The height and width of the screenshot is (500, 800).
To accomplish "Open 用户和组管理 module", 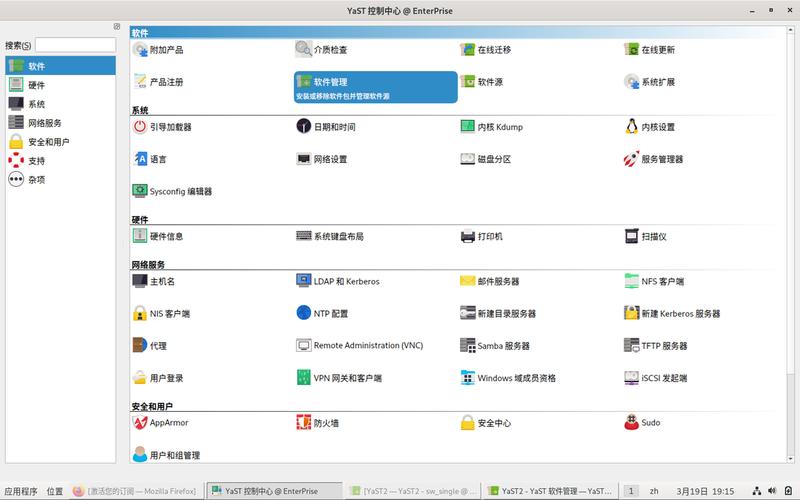I will tap(166, 454).
